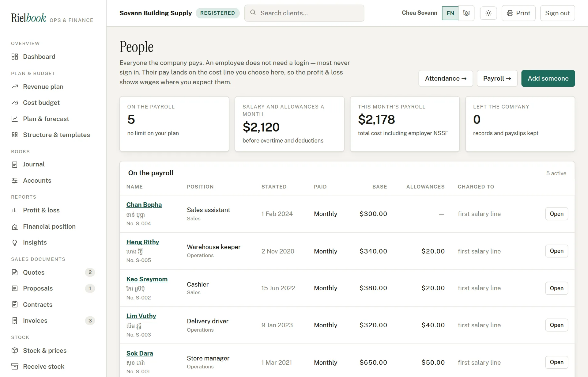Click the Rielbook logo
The width and height of the screenshot is (588, 377).
point(28,18)
